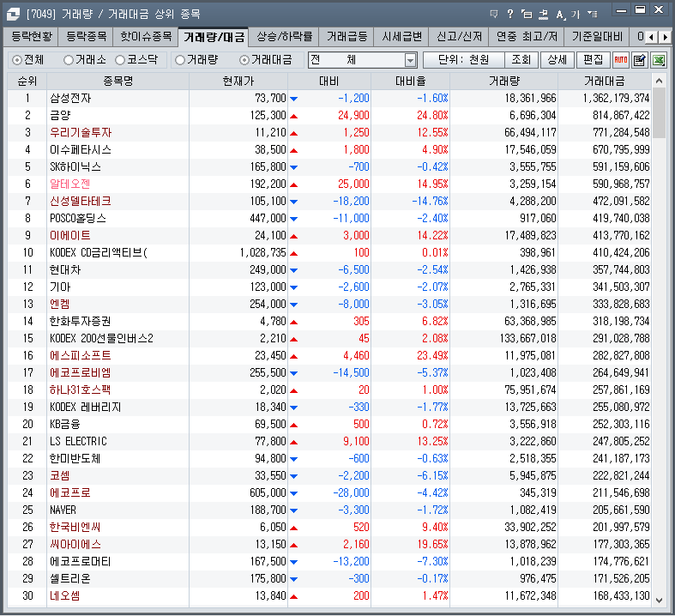675x616 pixels.
Task: Click the vertical scrollbar thumb
Action: [659, 112]
